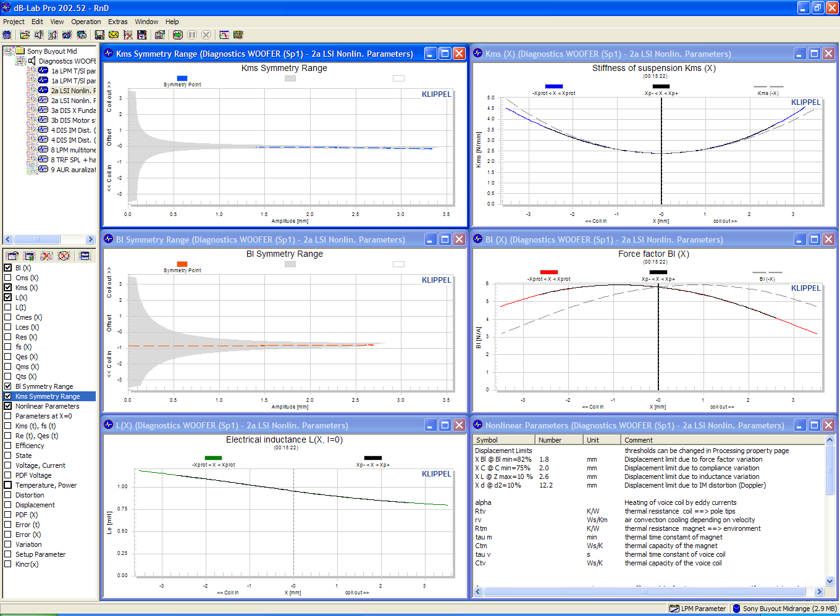
Task: Click the X d @ d2=10% row
Action: click(649, 485)
